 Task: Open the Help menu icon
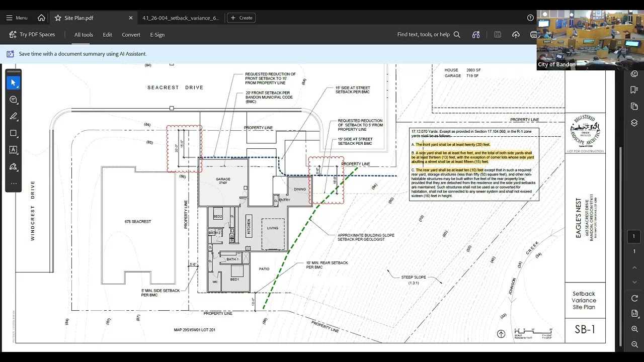point(530,18)
